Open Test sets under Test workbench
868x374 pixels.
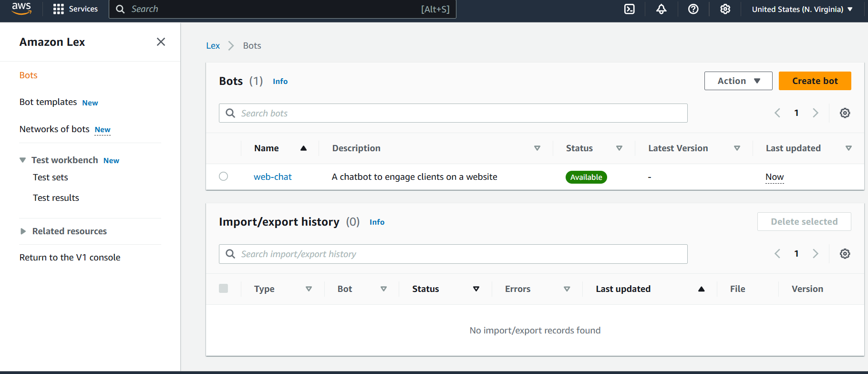(51, 177)
